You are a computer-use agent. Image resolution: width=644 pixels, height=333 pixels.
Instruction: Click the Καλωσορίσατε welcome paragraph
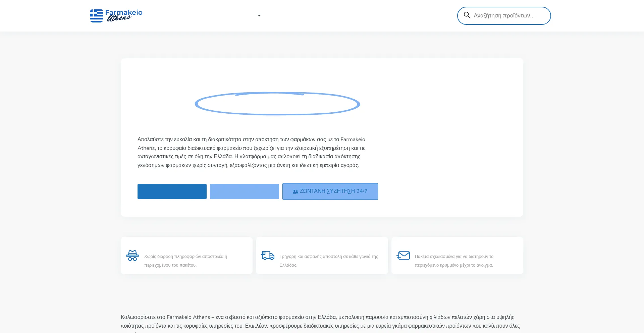point(320,321)
